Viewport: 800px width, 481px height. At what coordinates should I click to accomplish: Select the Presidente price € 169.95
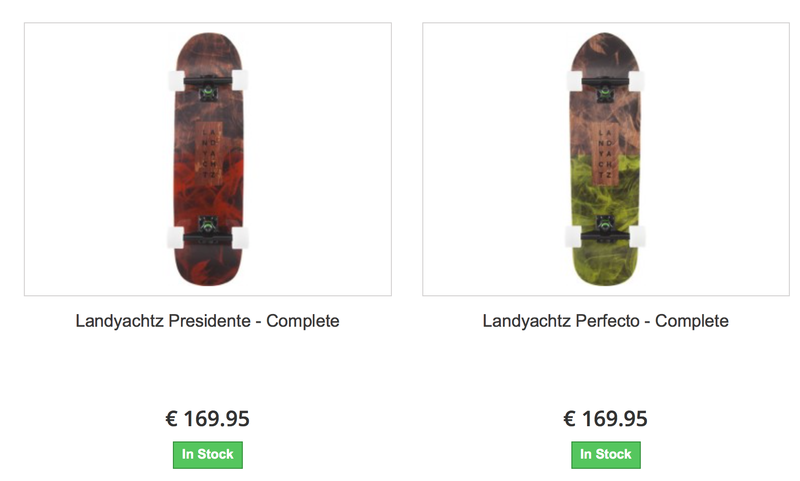208,419
